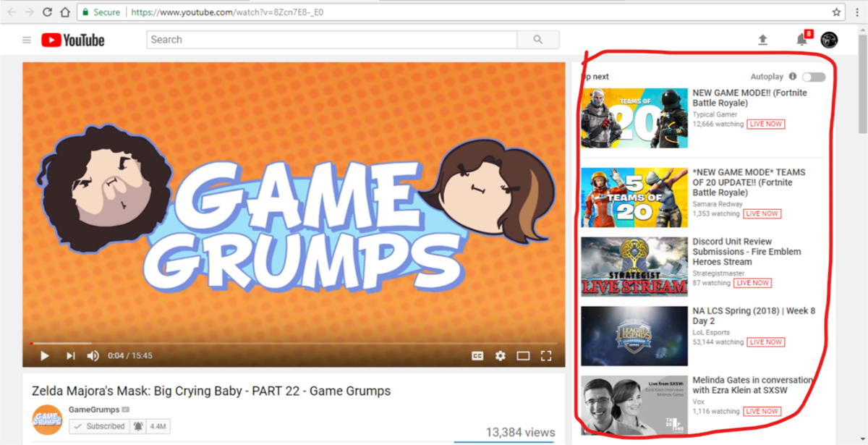The image size is (868, 445).
Task: Play the video with the play button
Action: 44,355
